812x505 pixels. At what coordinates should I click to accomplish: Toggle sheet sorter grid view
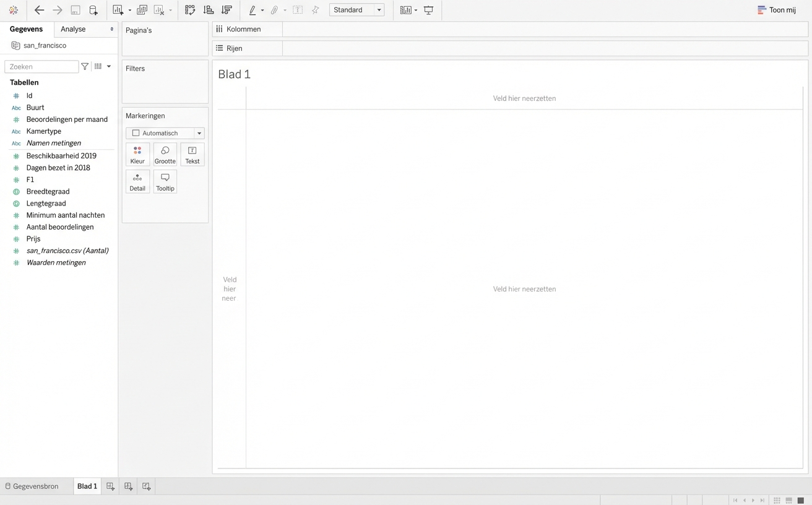coord(777,500)
